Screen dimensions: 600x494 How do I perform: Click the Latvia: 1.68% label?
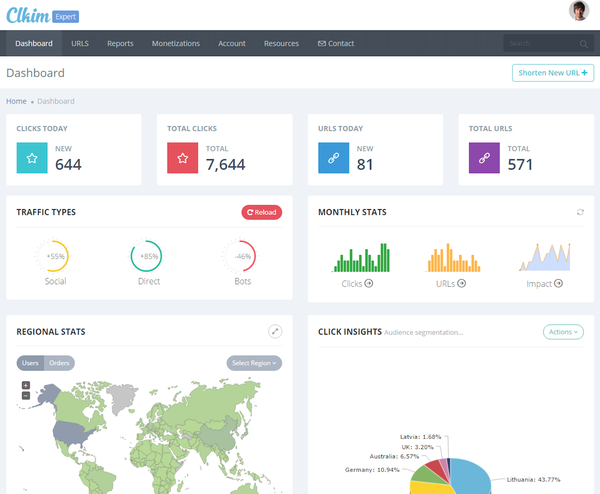(x=421, y=437)
